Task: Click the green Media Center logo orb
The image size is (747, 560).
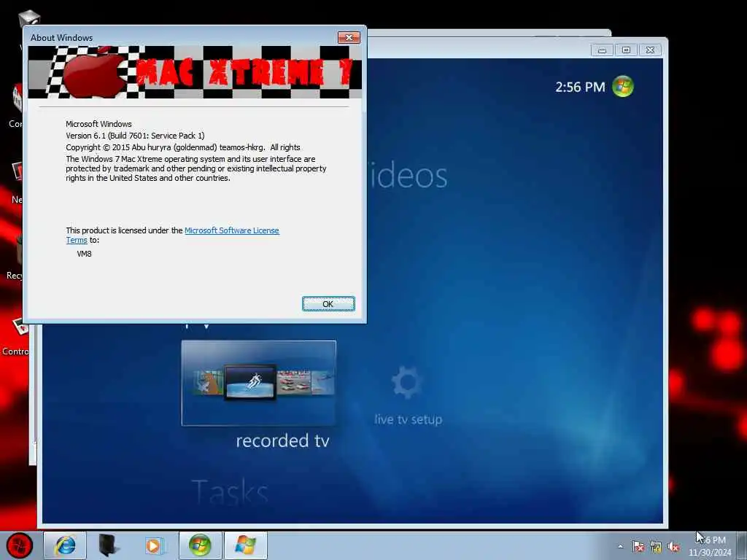Action: 623,87
